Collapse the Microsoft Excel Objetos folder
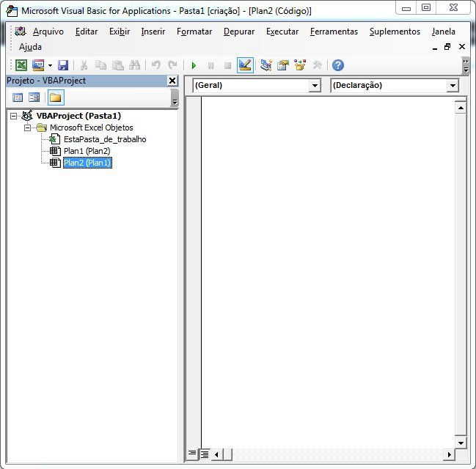The height and width of the screenshot is (469, 476). [x=28, y=128]
